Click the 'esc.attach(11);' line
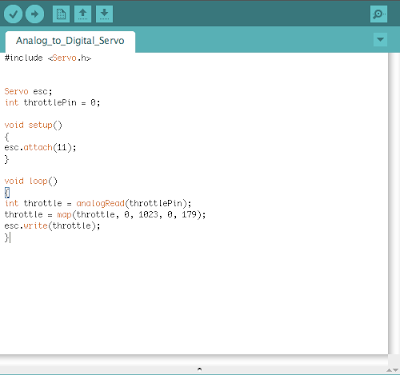The height and width of the screenshot is (375, 400). [x=40, y=147]
